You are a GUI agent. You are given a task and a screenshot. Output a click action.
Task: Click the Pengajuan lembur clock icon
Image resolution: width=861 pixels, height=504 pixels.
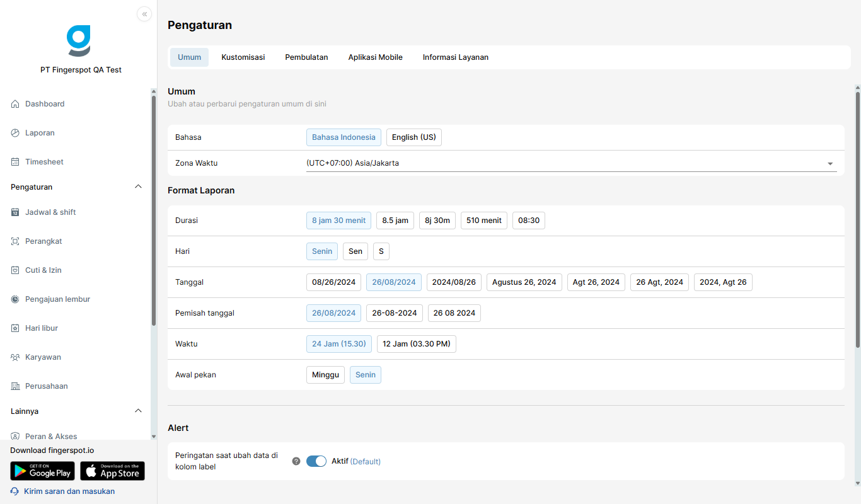15,299
